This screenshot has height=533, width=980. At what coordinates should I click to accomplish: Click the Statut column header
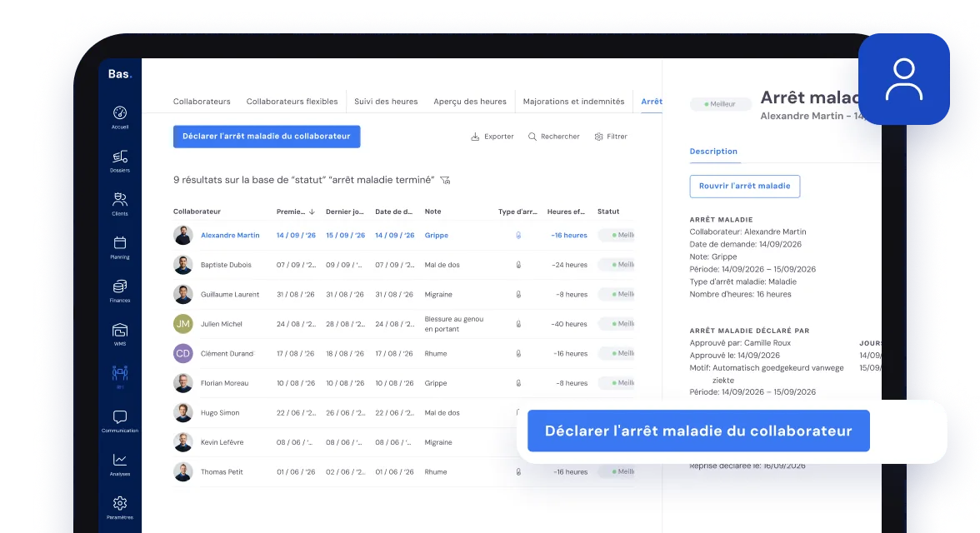click(608, 212)
